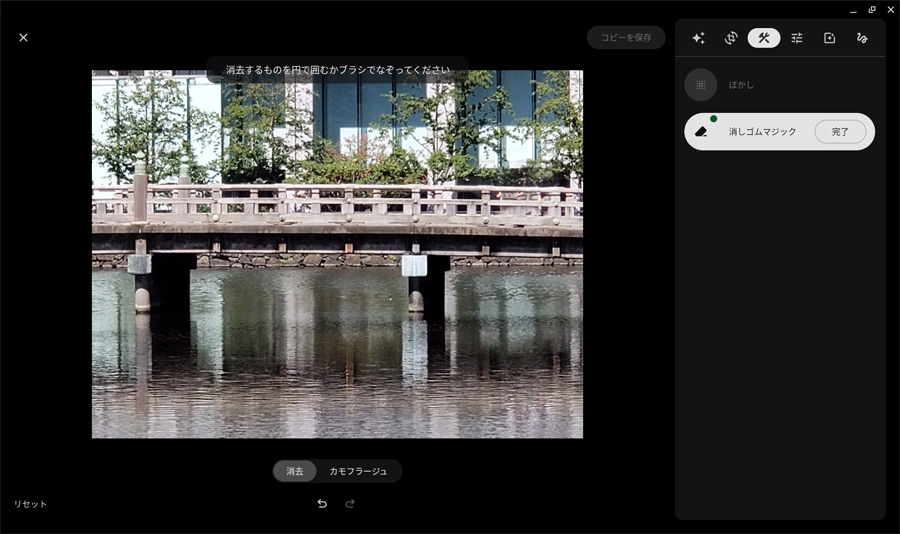
Task: Open the adjustments sliders tab
Action: [x=797, y=38]
